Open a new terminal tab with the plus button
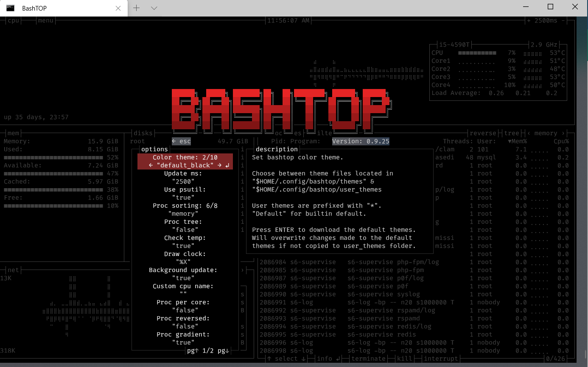The width and height of the screenshot is (588, 367). tap(136, 8)
